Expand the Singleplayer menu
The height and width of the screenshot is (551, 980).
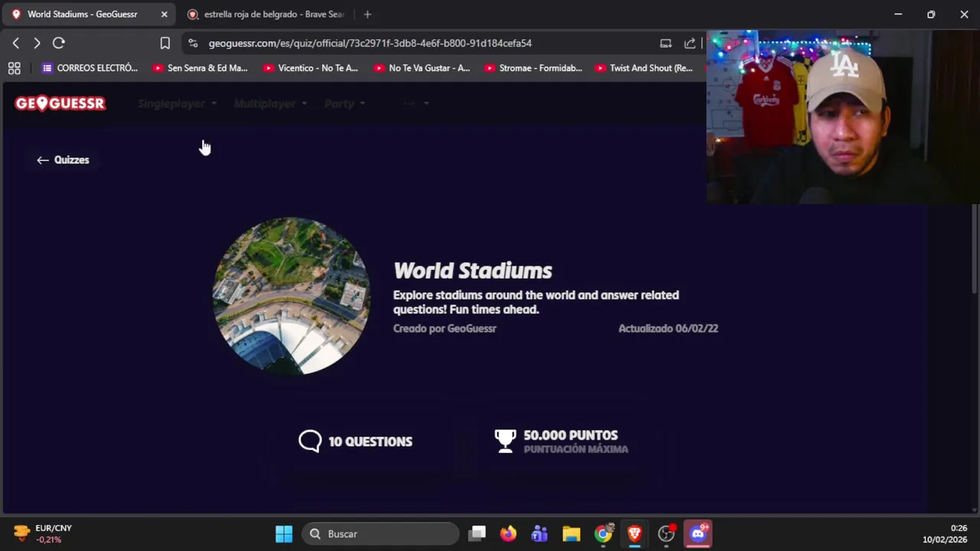tap(177, 103)
